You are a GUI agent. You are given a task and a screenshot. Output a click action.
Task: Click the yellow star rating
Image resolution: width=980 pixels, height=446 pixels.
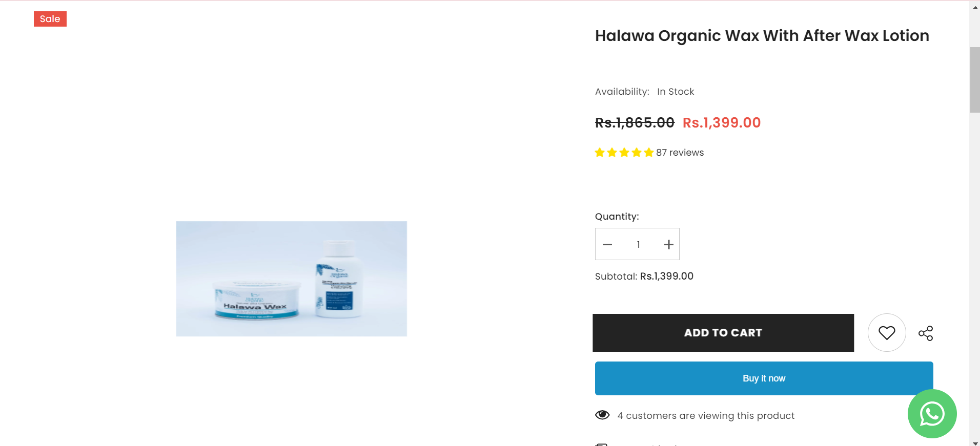[x=624, y=153]
